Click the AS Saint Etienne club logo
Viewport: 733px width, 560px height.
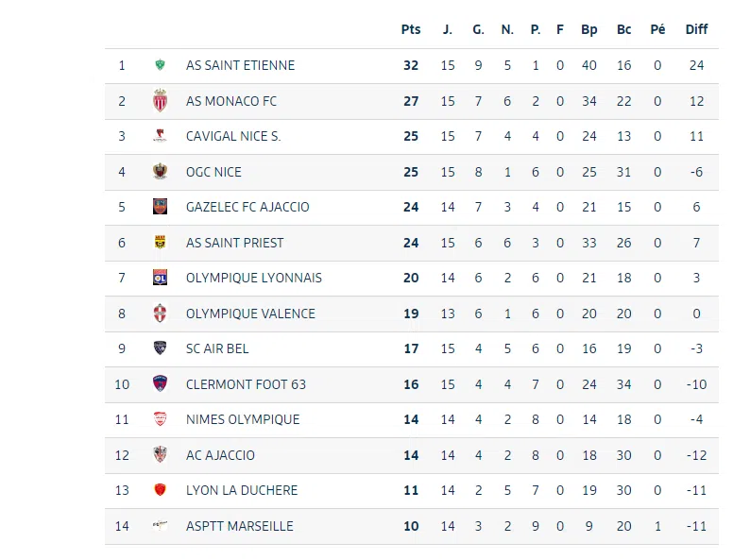(x=160, y=66)
